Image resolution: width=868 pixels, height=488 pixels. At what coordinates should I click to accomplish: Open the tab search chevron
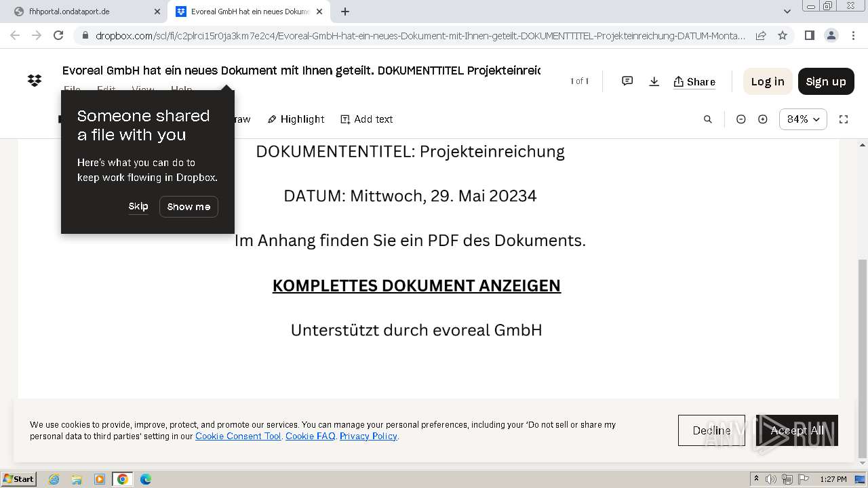pos(787,12)
